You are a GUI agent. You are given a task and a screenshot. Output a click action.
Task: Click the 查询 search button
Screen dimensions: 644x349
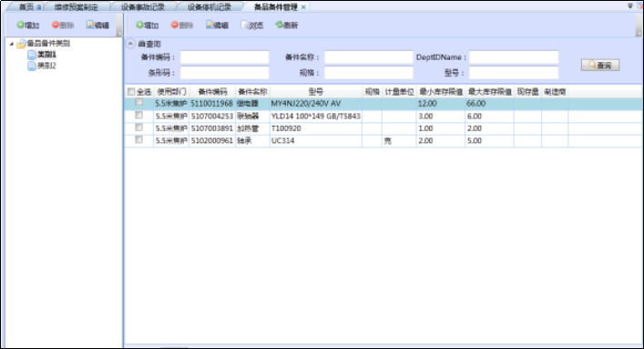600,65
